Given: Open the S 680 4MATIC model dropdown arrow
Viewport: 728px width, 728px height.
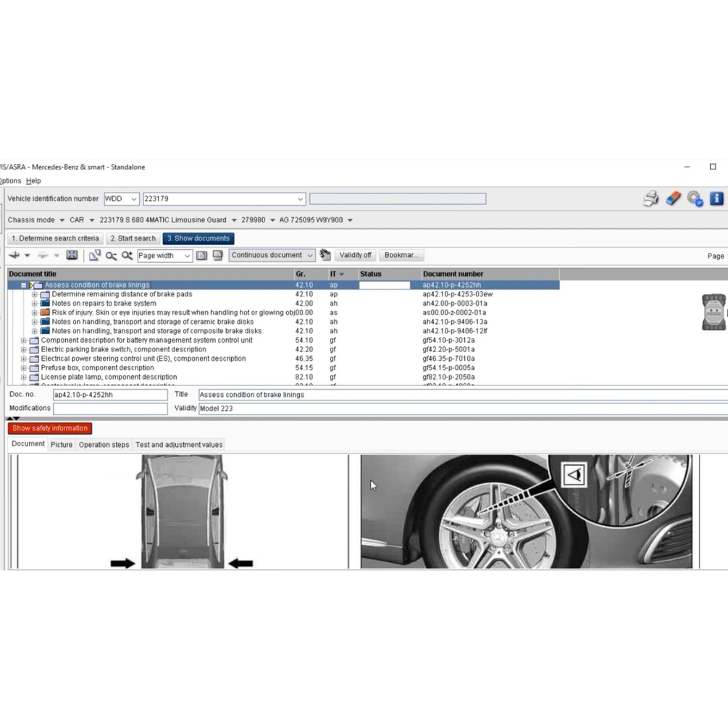Looking at the screenshot, I should [234, 220].
